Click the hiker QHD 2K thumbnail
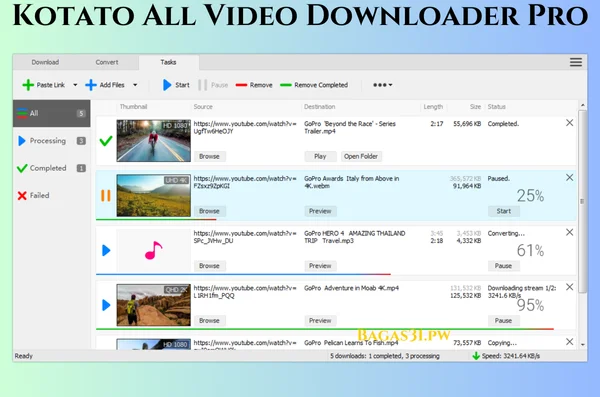The image size is (600, 397). tap(153, 305)
